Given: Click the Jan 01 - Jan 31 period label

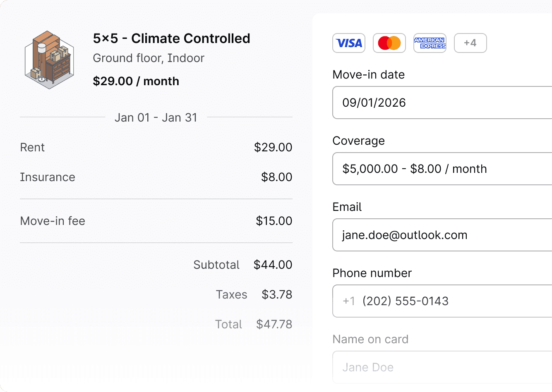Looking at the screenshot, I should tap(156, 117).
